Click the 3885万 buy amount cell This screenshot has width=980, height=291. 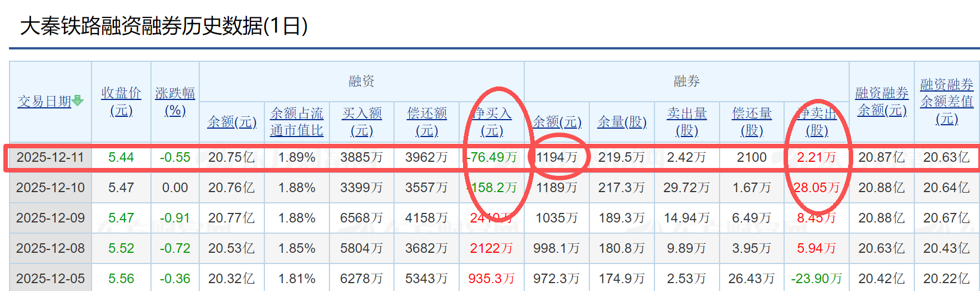(362, 157)
